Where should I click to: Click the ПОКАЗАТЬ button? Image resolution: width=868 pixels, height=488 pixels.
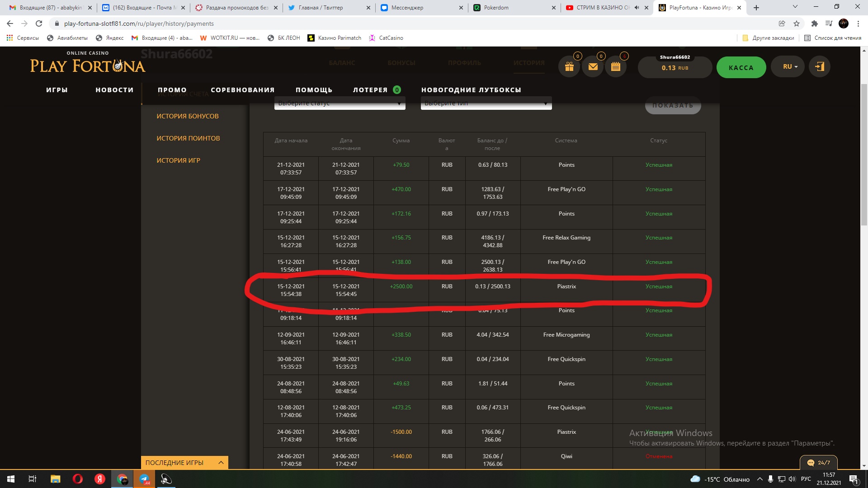pyautogui.click(x=673, y=105)
